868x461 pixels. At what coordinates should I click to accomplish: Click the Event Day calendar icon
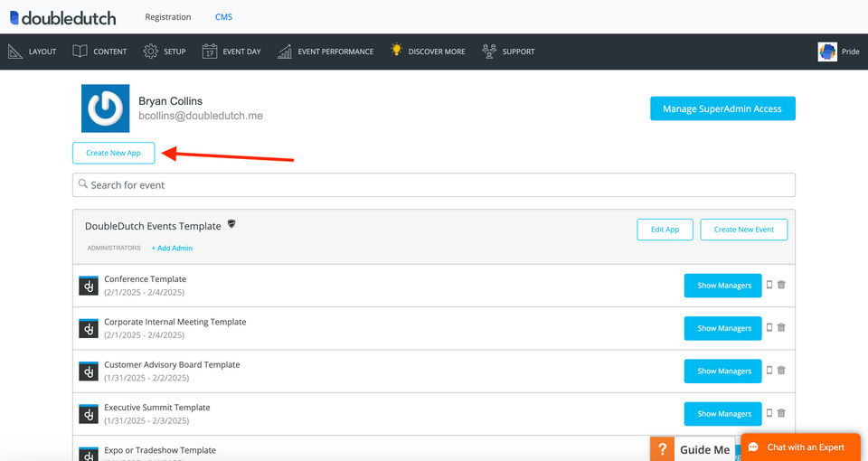click(209, 51)
